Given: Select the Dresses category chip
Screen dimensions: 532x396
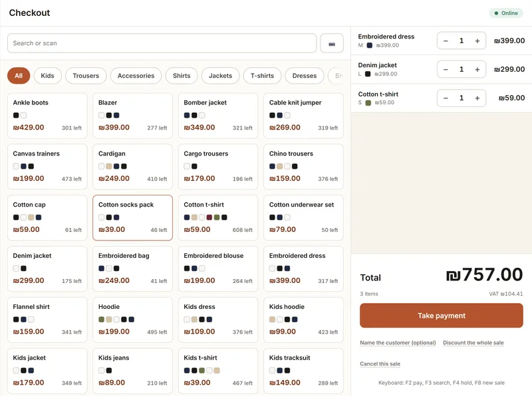Looking at the screenshot, I should tap(305, 76).
